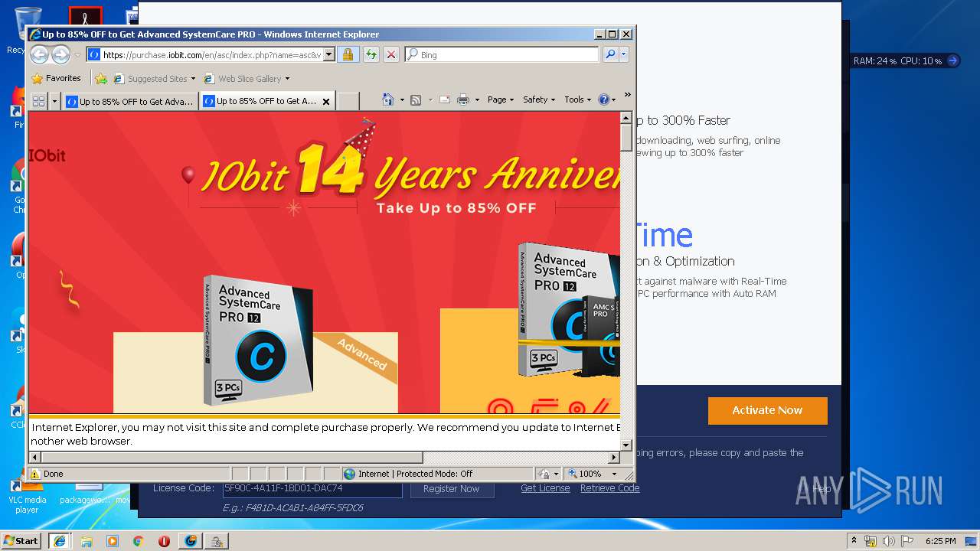Click the network tray icon
This screenshot has height=551, width=980.
(x=871, y=541)
